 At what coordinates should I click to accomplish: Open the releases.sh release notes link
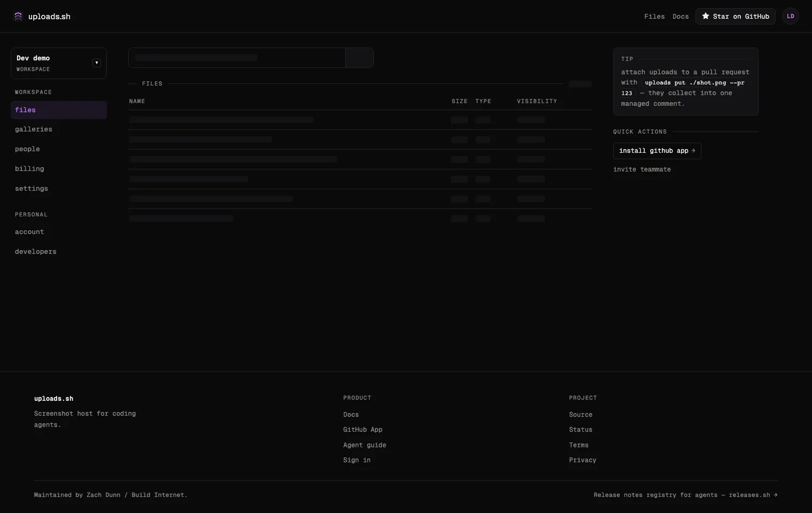coord(685,495)
